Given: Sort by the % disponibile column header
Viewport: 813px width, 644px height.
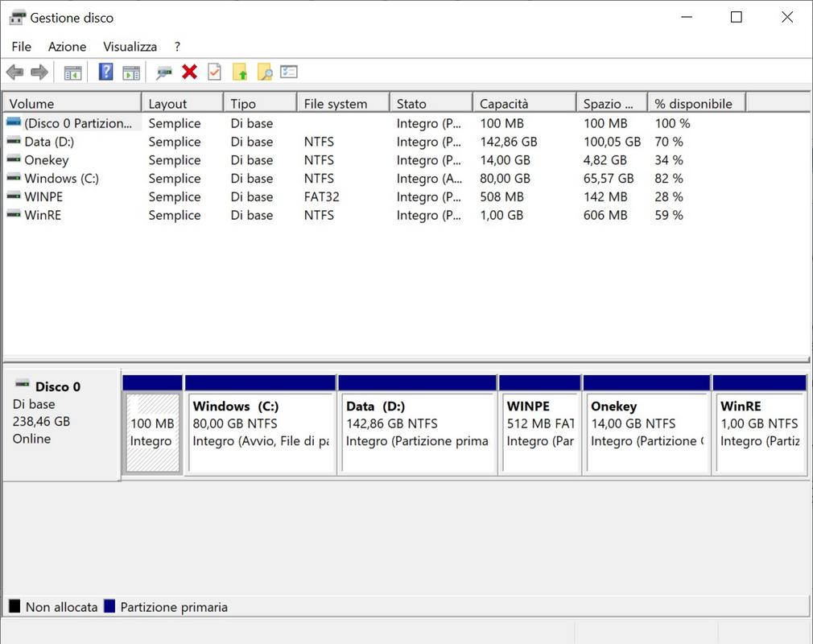Looking at the screenshot, I should 697,103.
